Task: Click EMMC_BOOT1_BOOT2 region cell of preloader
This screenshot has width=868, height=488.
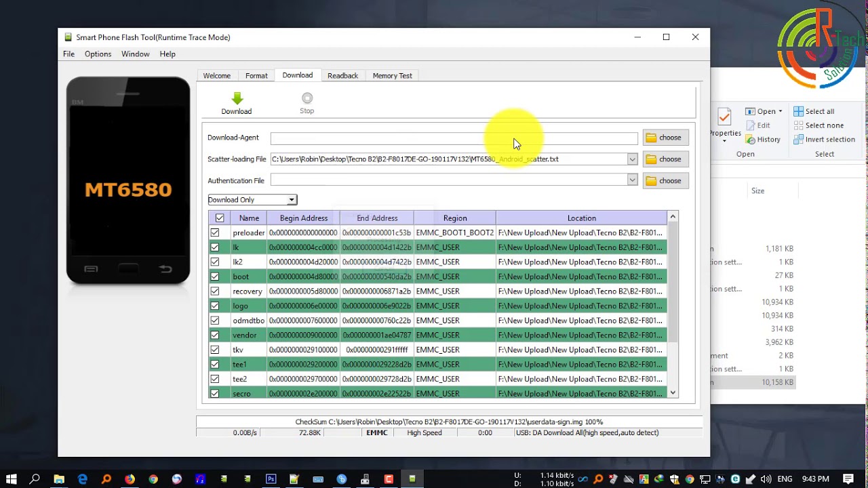Action: coord(455,232)
